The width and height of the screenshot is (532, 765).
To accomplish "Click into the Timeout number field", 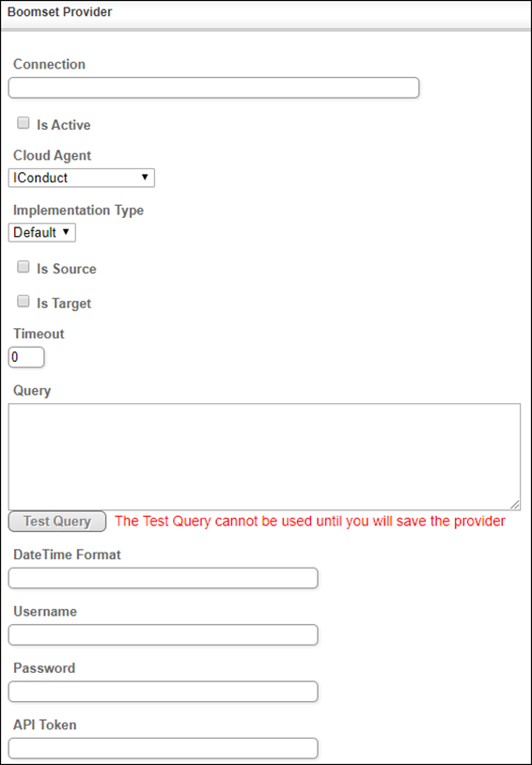I will (x=26, y=357).
